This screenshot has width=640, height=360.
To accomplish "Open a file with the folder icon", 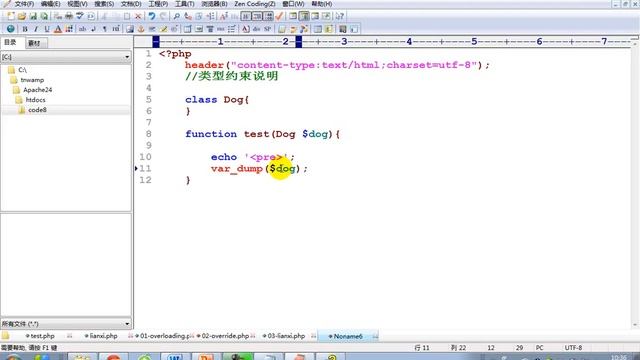I will pyautogui.click(x=22, y=16).
